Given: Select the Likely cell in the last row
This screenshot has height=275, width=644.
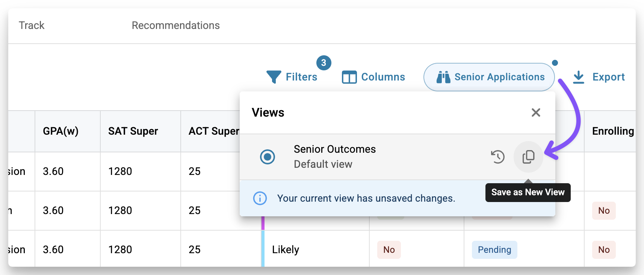Looking at the screenshot, I should click(x=286, y=250).
